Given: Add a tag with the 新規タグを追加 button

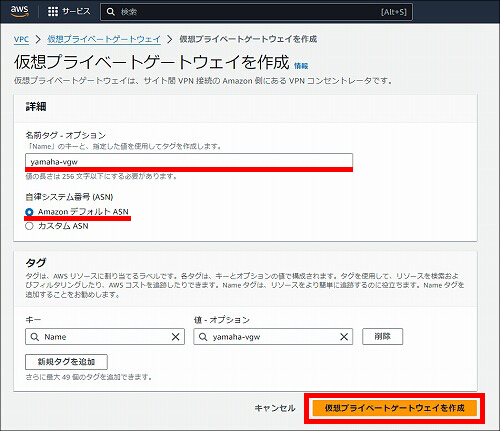Looking at the screenshot, I should 66,362.
